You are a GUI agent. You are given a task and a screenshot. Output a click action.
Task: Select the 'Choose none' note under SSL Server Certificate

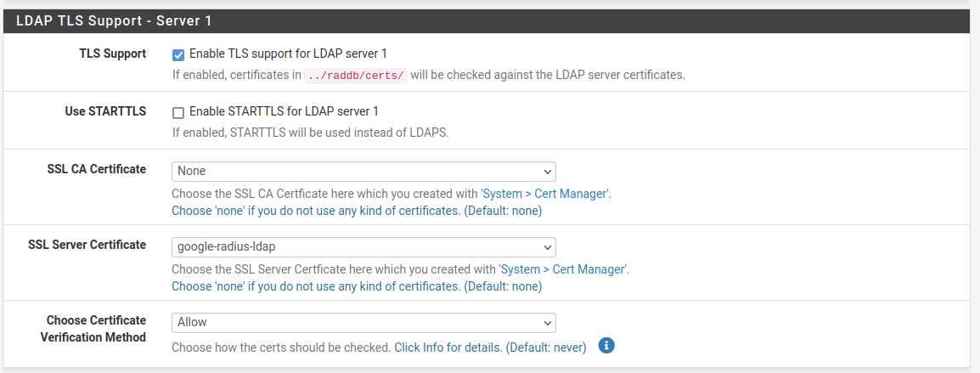click(x=357, y=286)
